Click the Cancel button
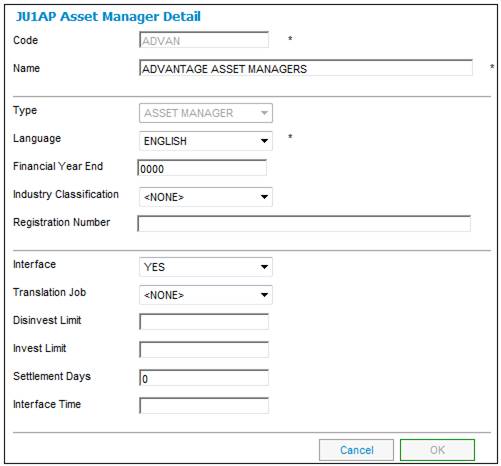The image size is (501, 466). 356,450
